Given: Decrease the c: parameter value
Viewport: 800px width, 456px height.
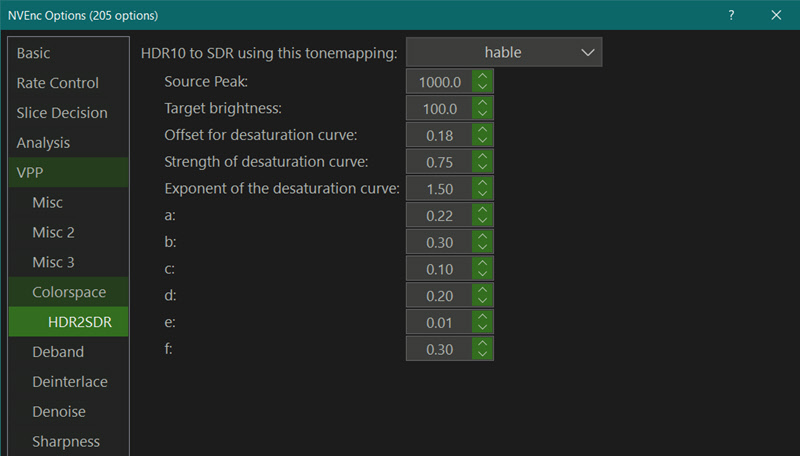Looking at the screenshot, I should (x=482, y=275).
